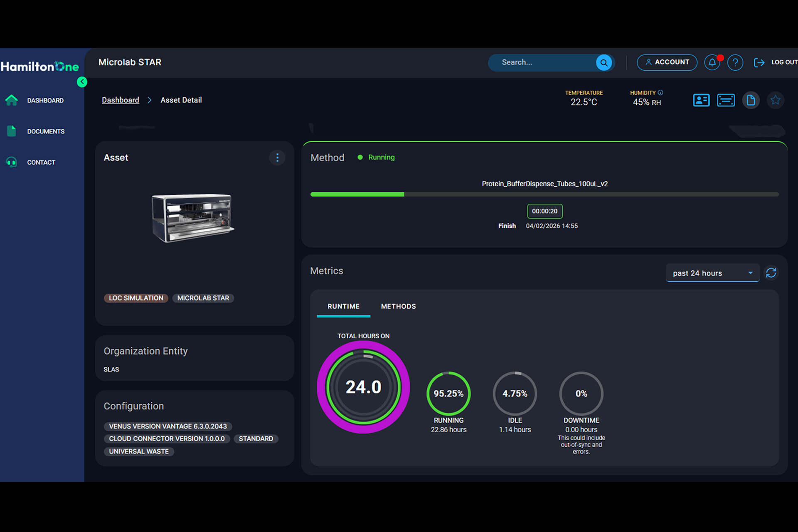Viewport: 798px width, 532px height.
Task: Click the ACCOUNT button
Action: pos(667,62)
